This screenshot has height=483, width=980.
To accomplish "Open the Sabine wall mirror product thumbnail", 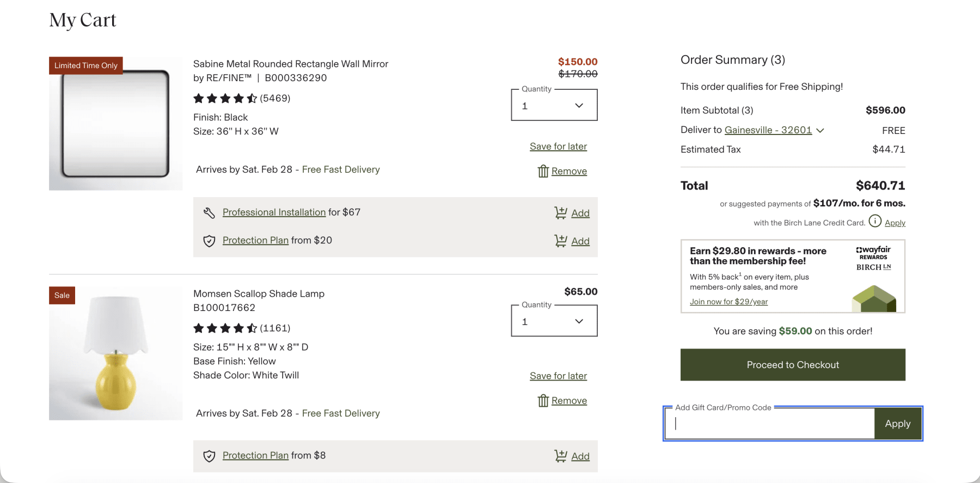I will tap(115, 124).
